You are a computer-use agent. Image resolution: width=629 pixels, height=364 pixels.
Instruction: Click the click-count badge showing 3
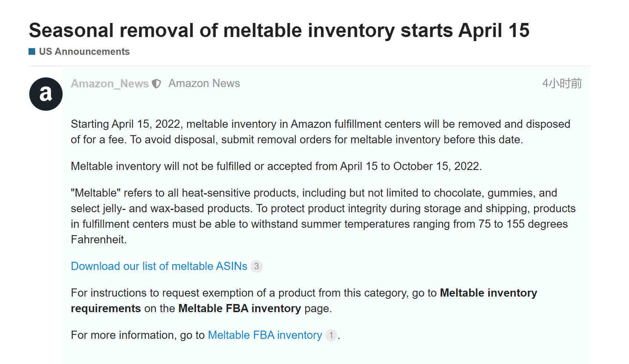[256, 266]
